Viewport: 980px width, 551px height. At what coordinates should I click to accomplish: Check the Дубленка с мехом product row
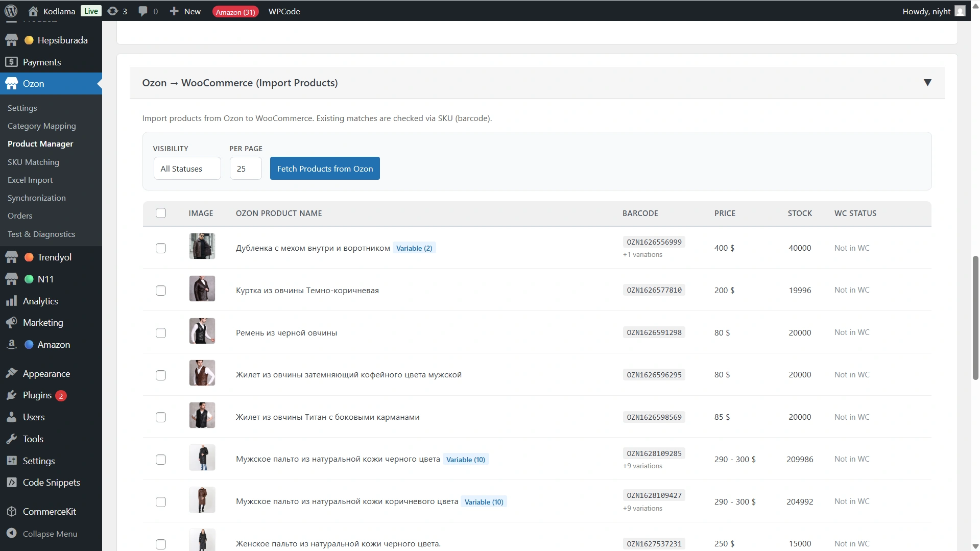[161, 248]
